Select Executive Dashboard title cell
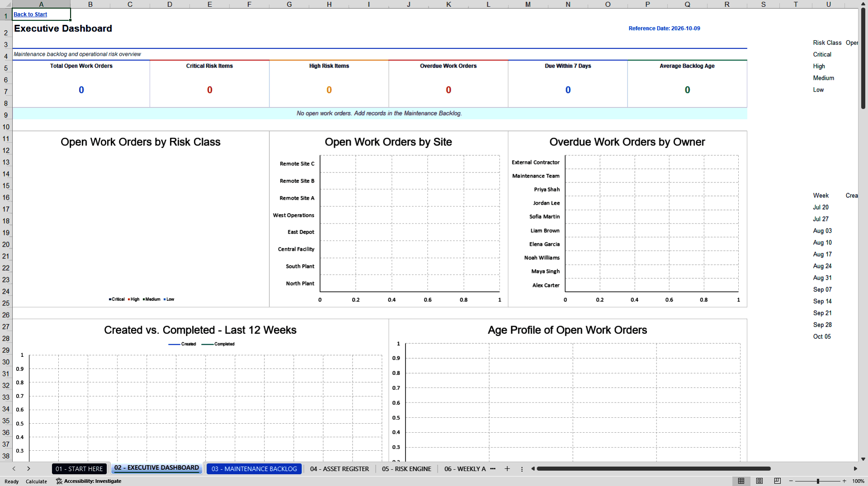 (63, 28)
